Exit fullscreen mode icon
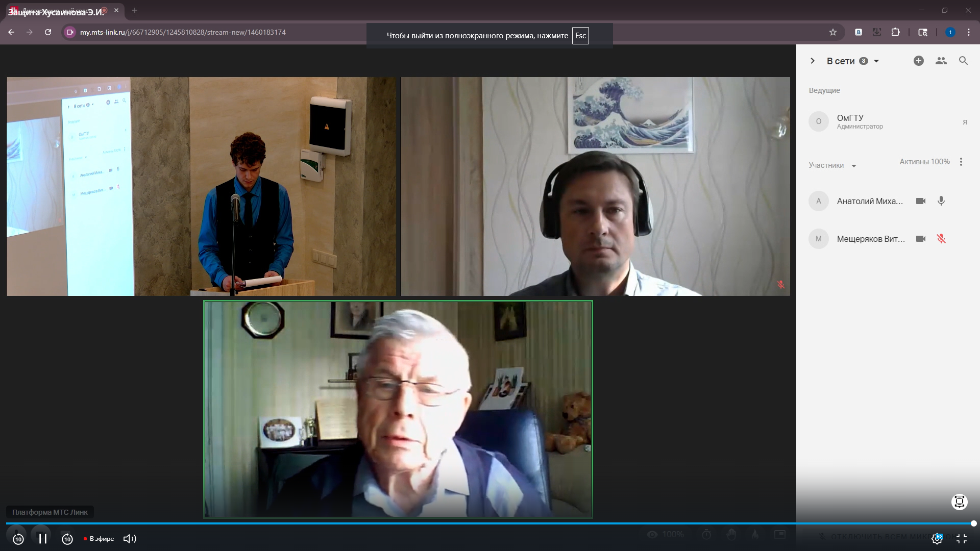Image resolution: width=980 pixels, height=551 pixels. click(962, 539)
